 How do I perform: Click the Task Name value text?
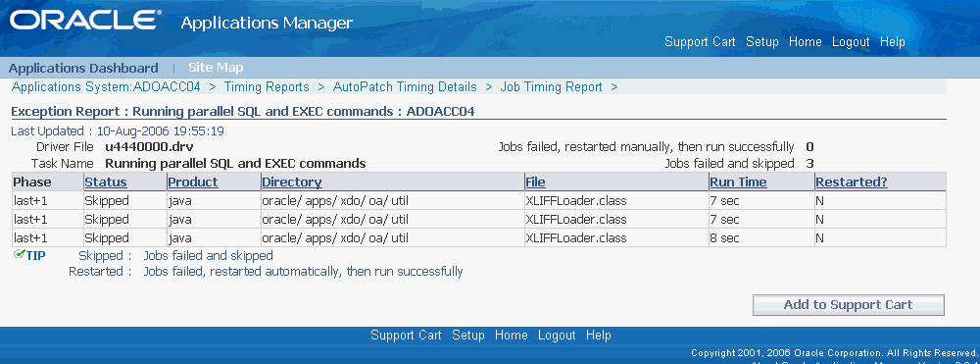(x=235, y=164)
